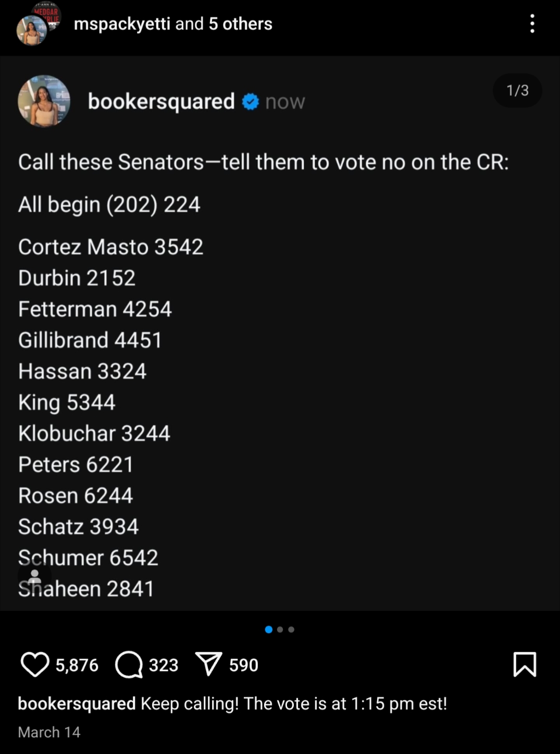
Task: Jump to second carousel slide dot
Action: [280, 629]
